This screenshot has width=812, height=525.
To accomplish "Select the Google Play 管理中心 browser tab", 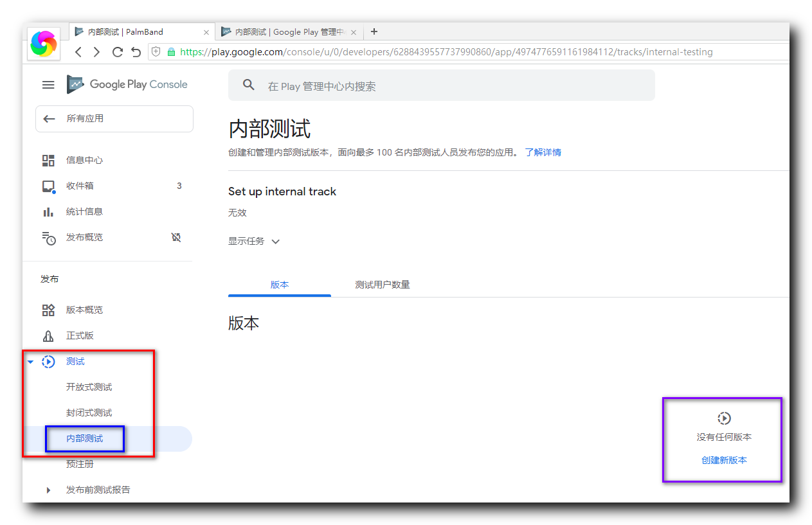I will [289, 31].
